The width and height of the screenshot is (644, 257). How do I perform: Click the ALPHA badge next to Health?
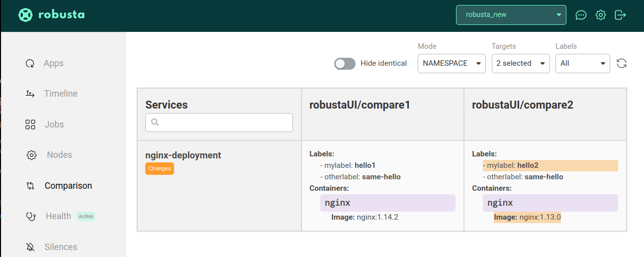pos(86,217)
